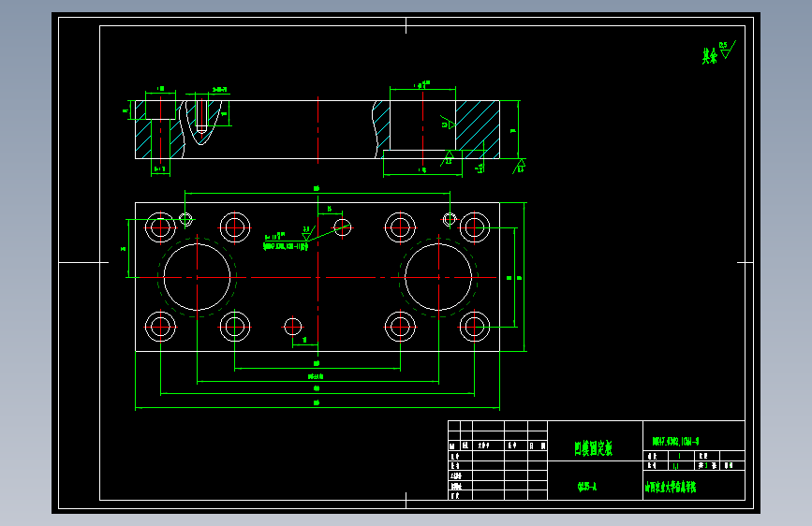Click the material designation under the part title
812x526 pixels.
coord(586,486)
